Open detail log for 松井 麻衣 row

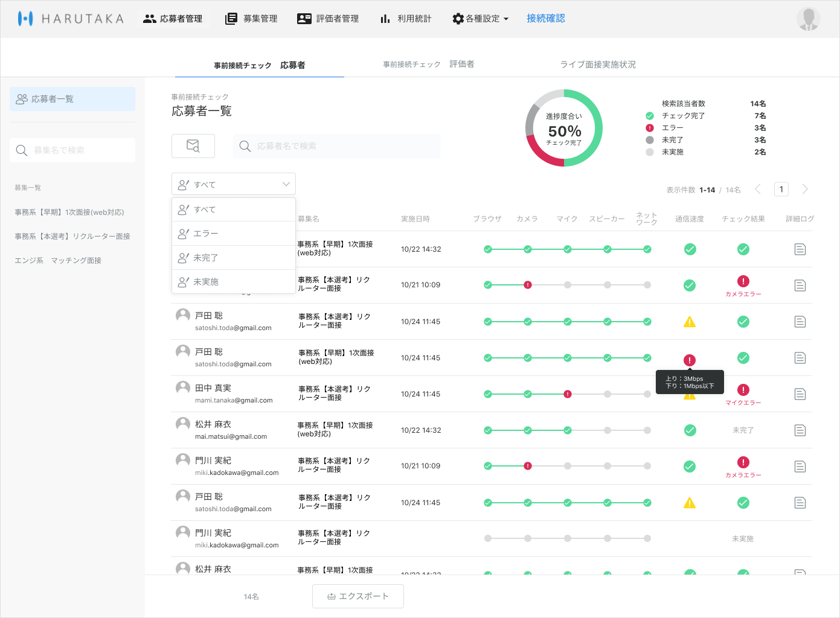[800, 430]
